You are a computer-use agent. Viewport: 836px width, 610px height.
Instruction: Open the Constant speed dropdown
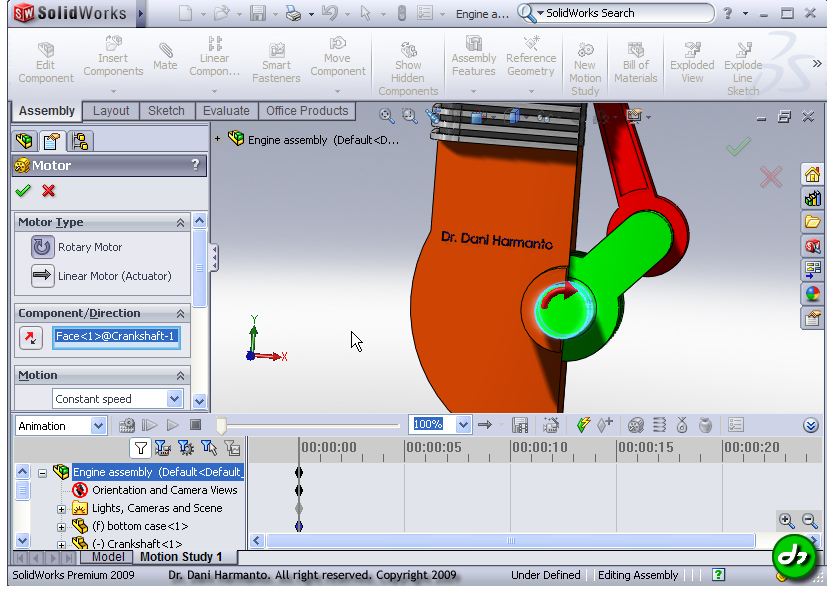click(x=174, y=399)
